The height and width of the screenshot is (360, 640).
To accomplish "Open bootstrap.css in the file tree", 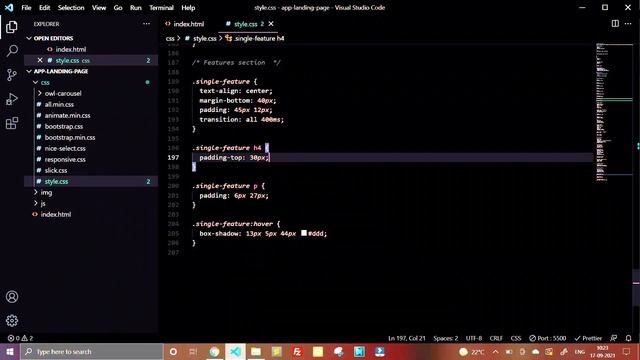I will (x=64, y=127).
